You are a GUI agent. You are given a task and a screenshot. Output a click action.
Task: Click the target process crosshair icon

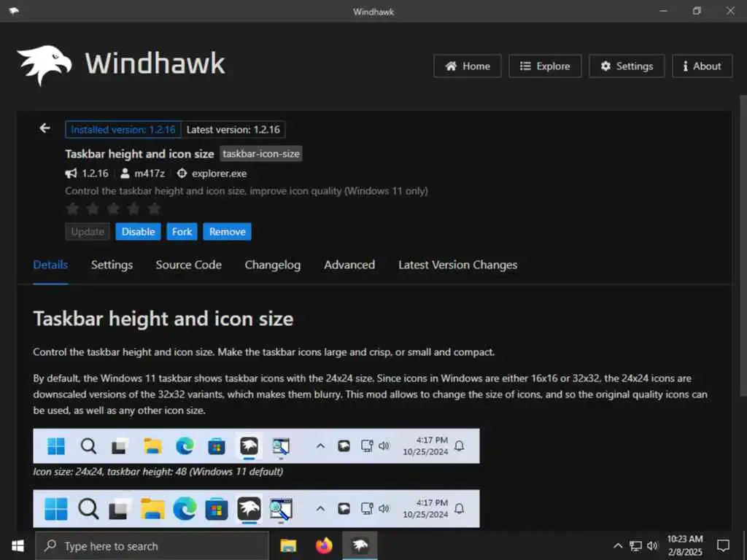click(x=182, y=174)
